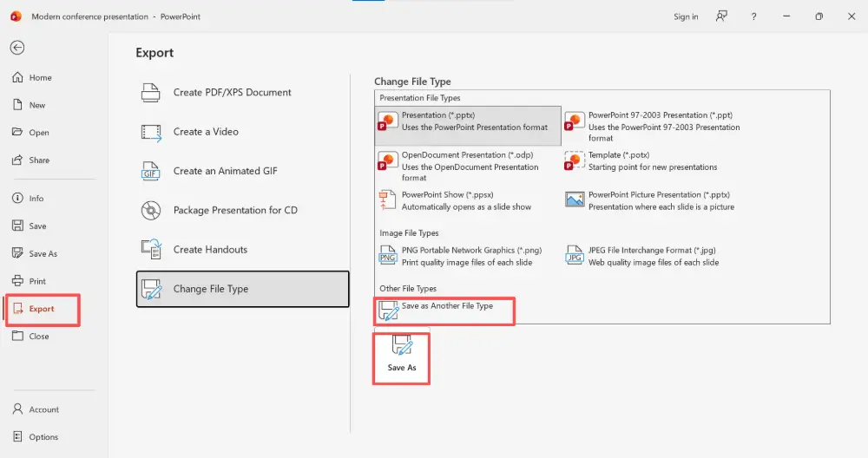The height and width of the screenshot is (458, 868).
Task: Choose Create a Video
Action: click(242, 132)
